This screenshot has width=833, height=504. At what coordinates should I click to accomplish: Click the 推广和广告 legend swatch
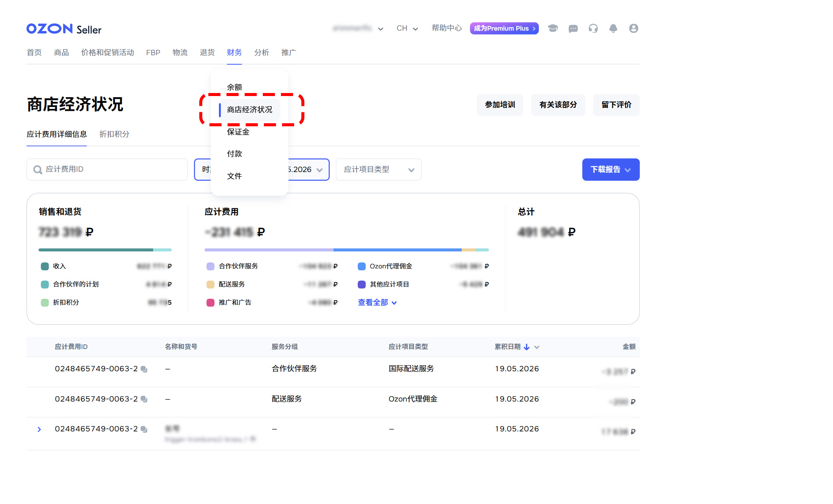pos(210,302)
